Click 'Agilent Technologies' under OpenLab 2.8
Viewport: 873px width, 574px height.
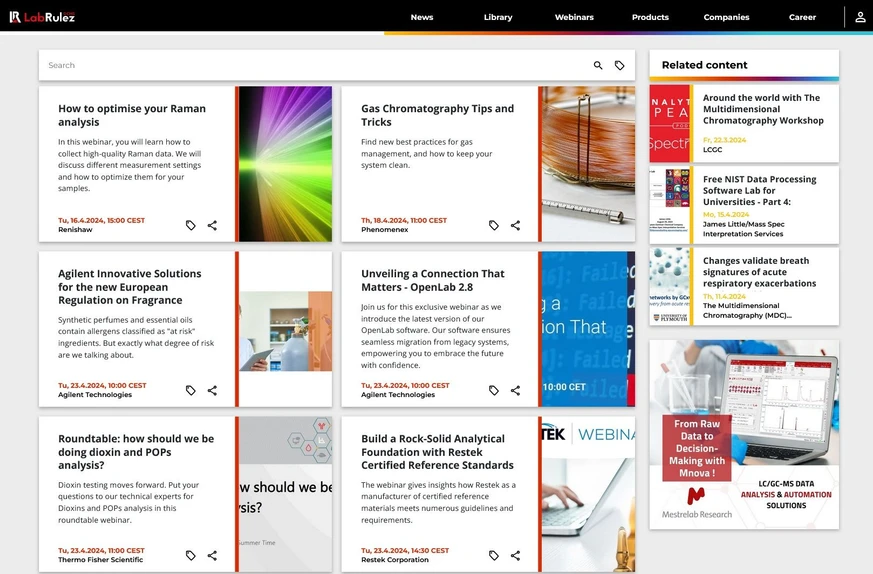tap(398, 395)
